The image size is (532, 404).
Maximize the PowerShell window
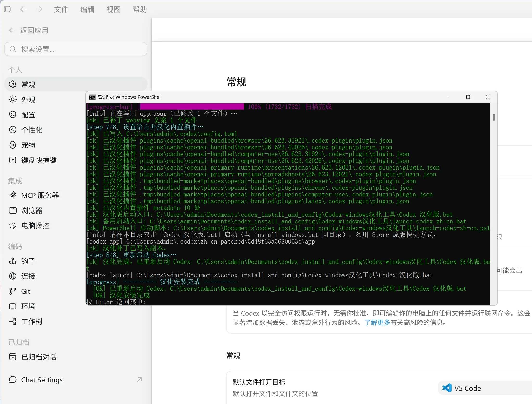tap(468, 97)
